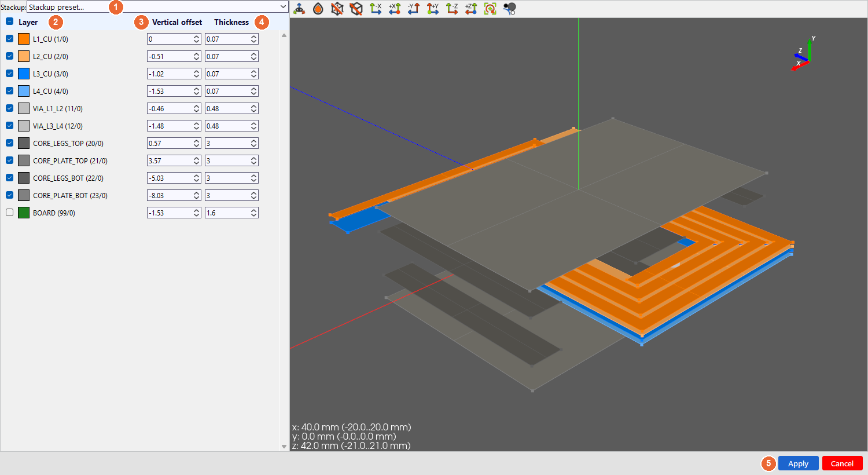The image size is (868, 475).
Task: Click the layer list scrollbar up arrow
Action: (x=284, y=35)
